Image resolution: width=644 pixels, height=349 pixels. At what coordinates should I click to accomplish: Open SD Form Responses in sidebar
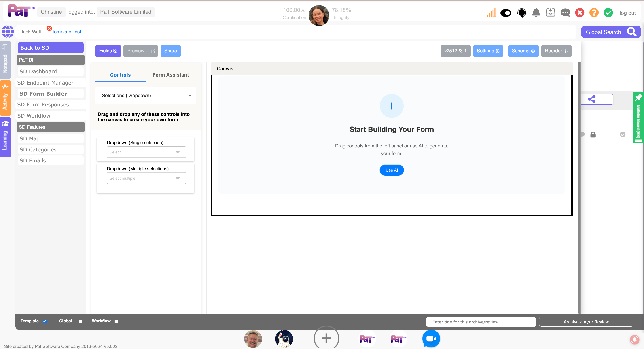click(43, 104)
